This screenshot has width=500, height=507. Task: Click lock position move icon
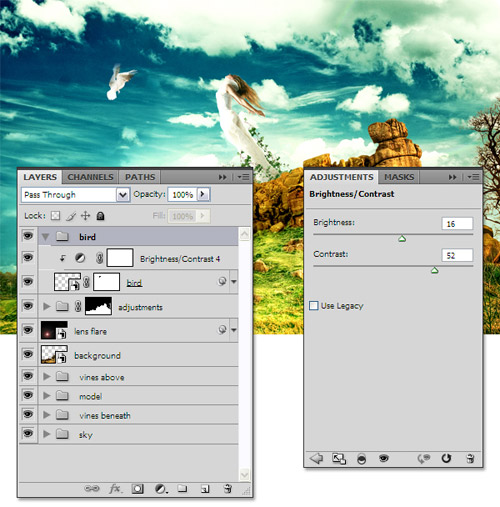(x=86, y=216)
